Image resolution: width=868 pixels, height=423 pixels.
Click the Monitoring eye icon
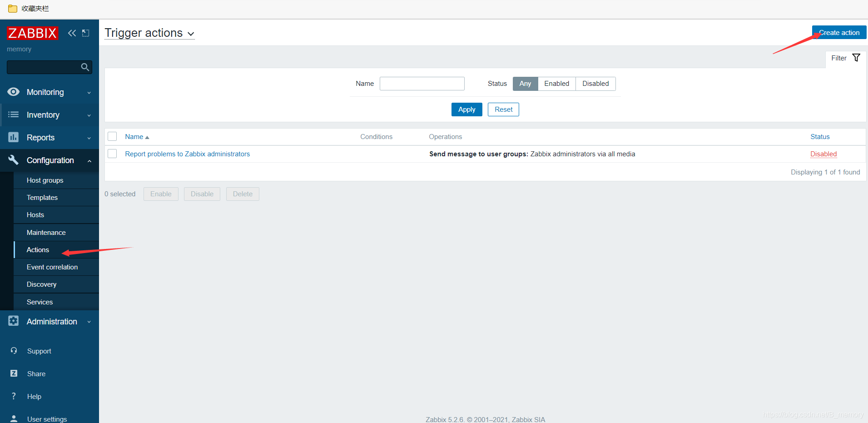click(x=14, y=92)
